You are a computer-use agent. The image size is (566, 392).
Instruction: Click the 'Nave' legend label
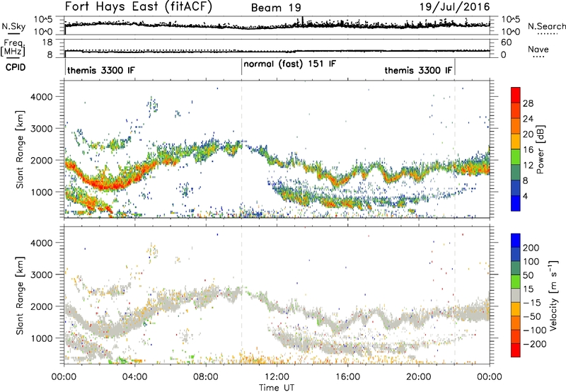pos(538,49)
